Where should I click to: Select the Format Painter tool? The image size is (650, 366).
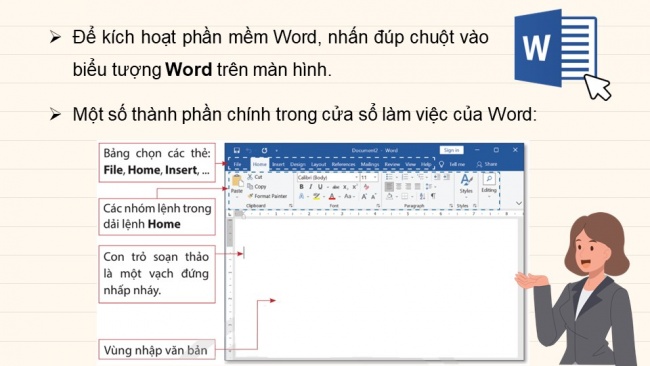pyautogui.click(x=267, y=196)
